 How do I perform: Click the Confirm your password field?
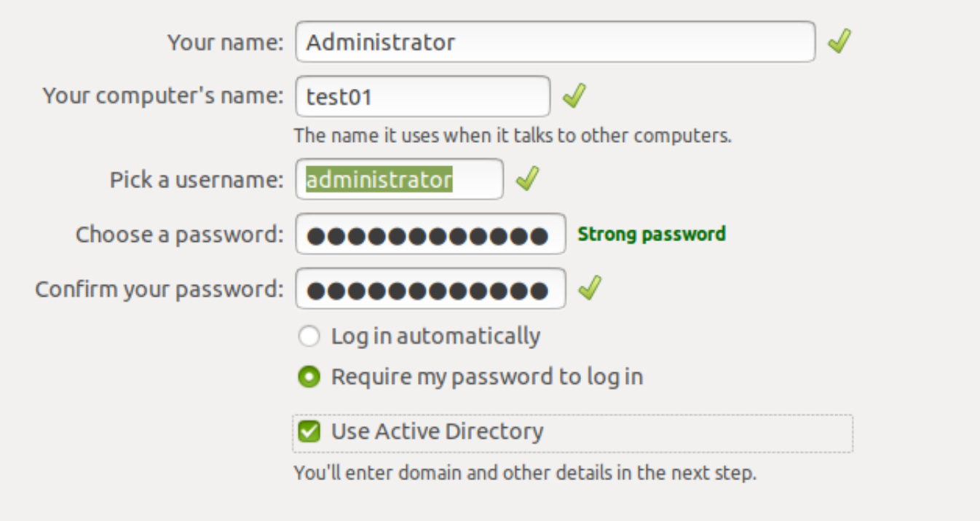tap(430, 289)
